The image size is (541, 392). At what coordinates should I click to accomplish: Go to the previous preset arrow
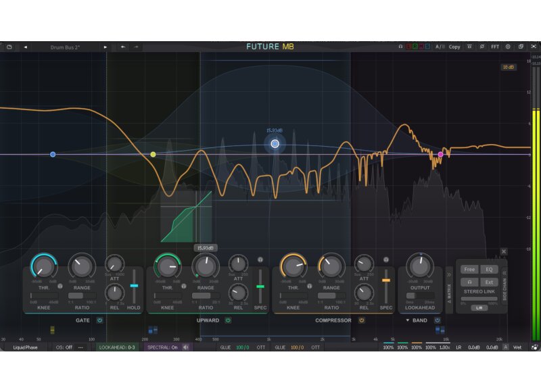click(x=26, y=47)
